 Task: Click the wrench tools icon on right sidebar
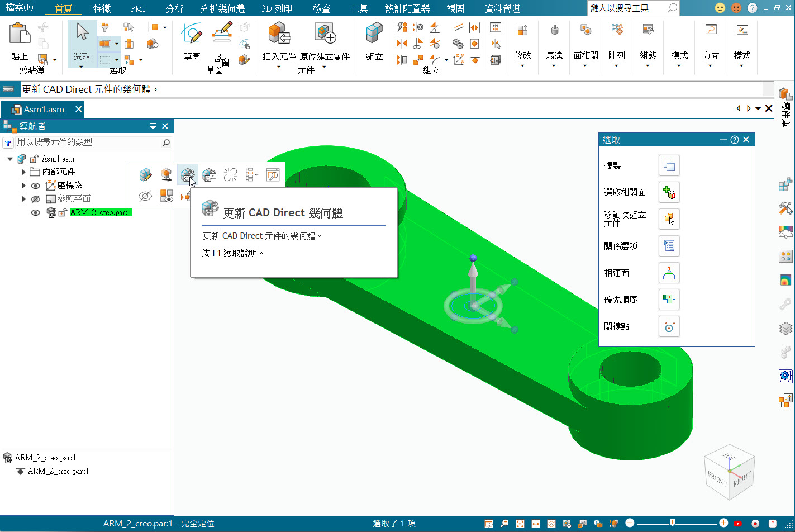[x=786, y=208]
